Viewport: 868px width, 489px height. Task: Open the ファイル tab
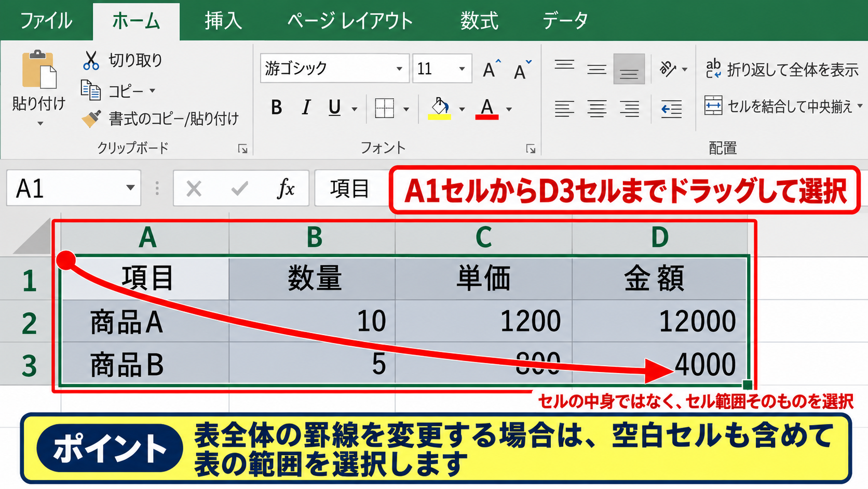[46, 21]
